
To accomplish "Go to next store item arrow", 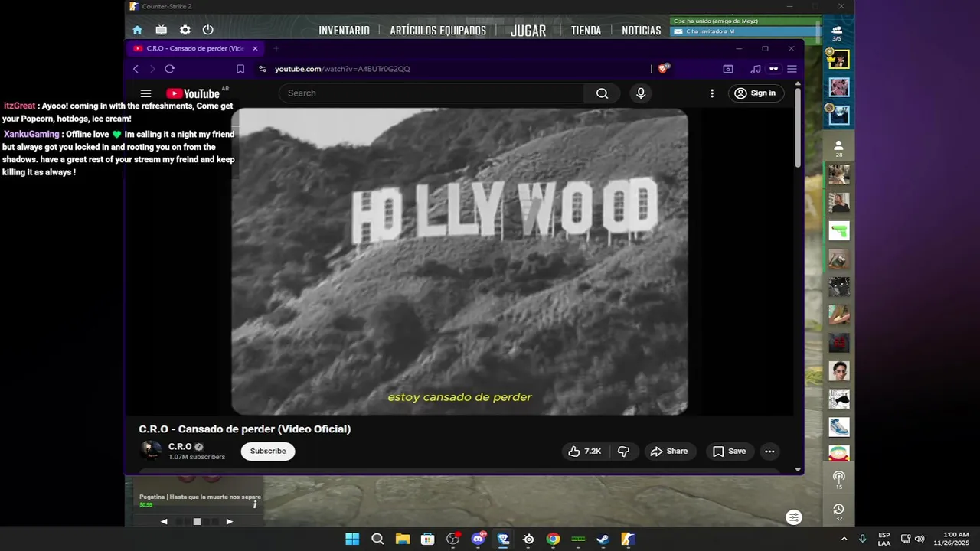I will tap(229, 521).
